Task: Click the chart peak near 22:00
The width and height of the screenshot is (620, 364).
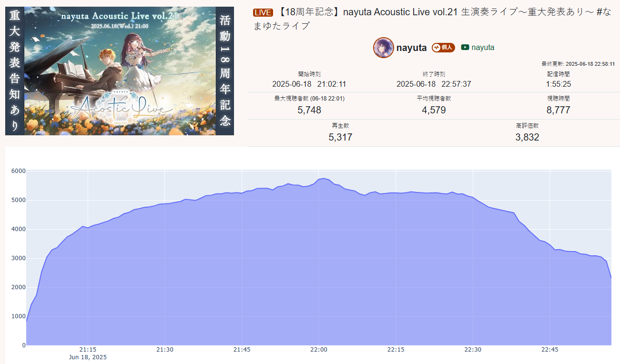Action: click(324, 178)
